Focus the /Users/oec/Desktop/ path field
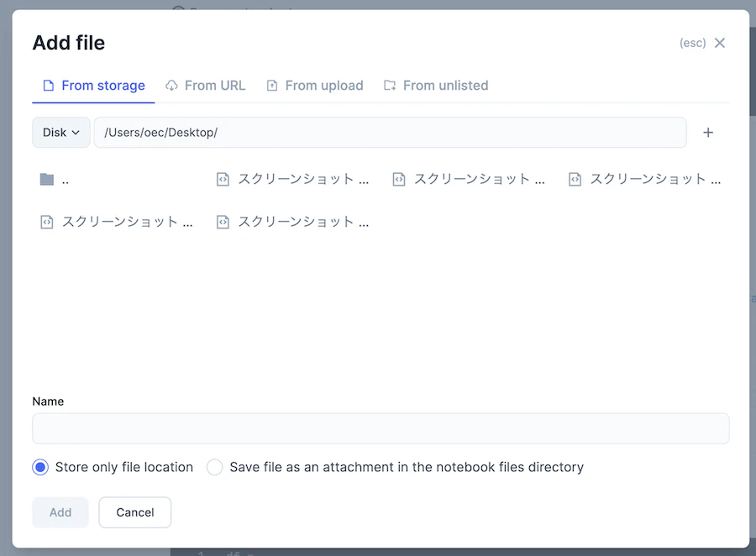Viewport: 756px width, 556px height. click(390, 133)
